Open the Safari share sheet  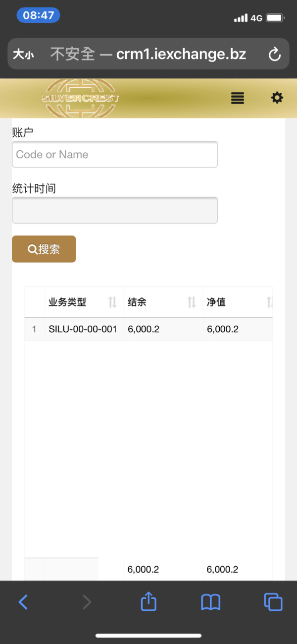click(148, 602)
